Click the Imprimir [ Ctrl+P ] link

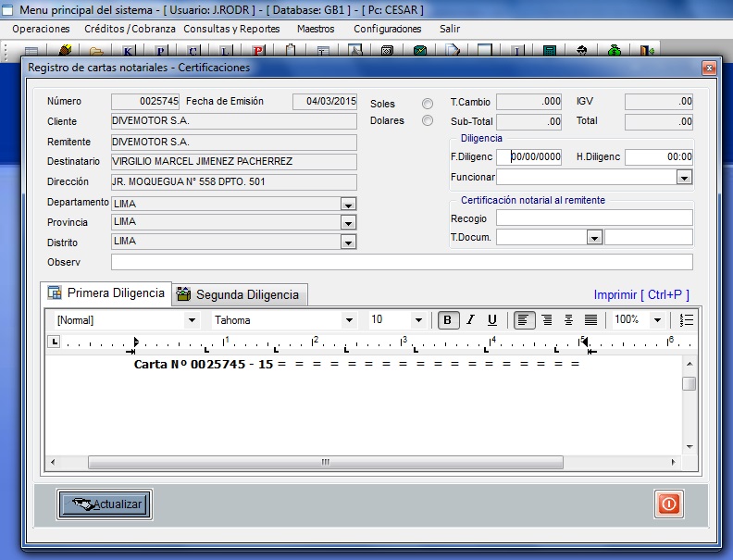click(641, 294)
